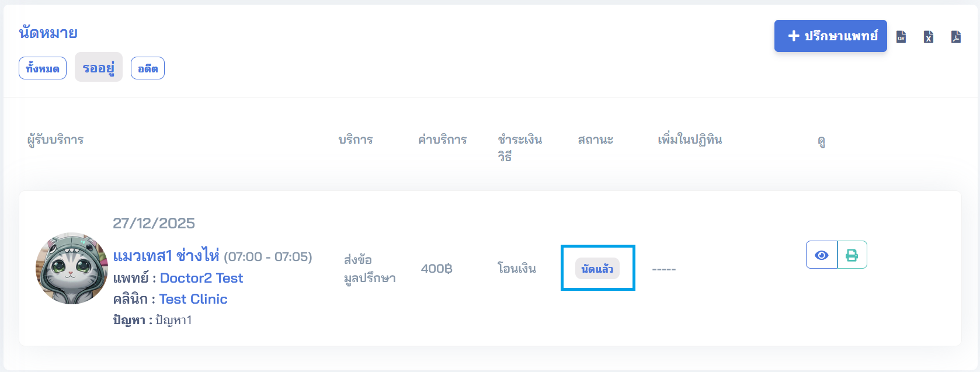Click the ผู้รับบริการ column header
This screenshot has height=372, width=980.
click(x=55, y=140)
